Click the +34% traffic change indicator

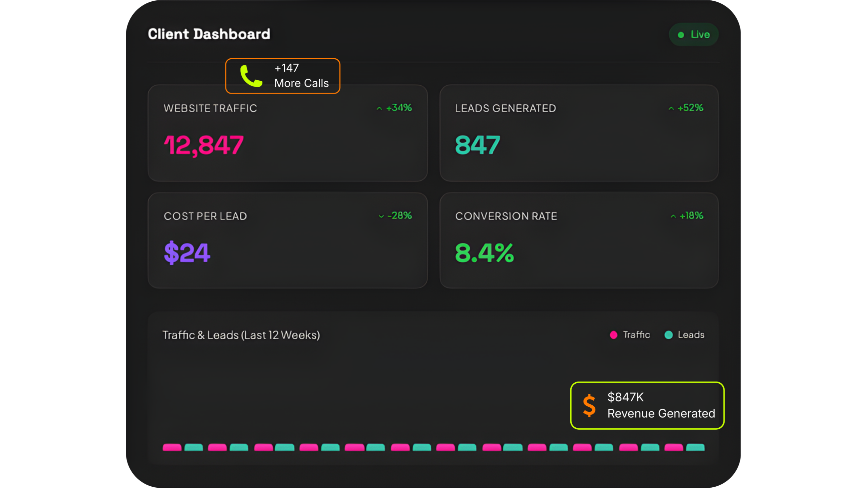coord(399,108)
